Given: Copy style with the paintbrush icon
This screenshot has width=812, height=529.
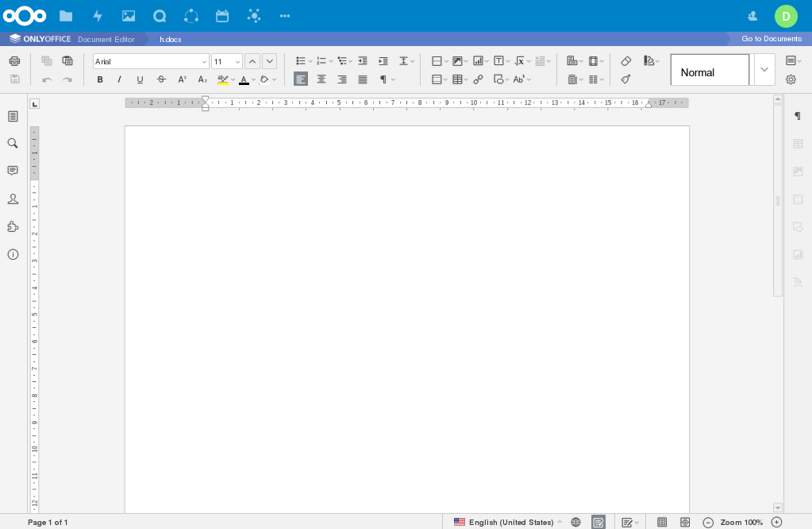Looking at the screenshot, I should click(625, 79).
